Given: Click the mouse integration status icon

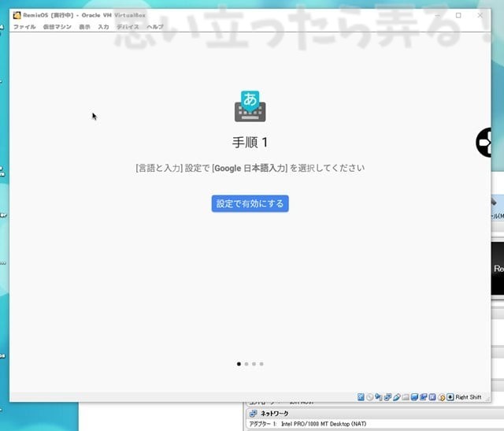Looking at the screenshot, I should tap(441, 398).
